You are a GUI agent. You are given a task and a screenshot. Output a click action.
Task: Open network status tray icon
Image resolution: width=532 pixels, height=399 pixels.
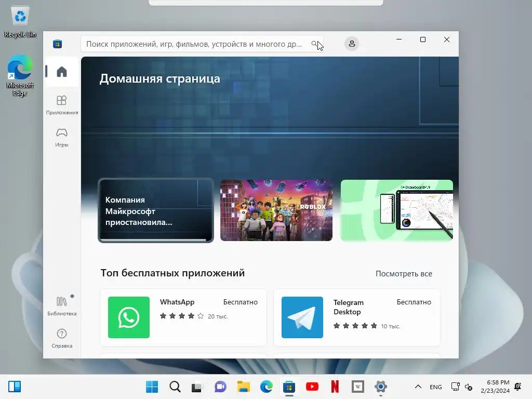[455, 387]
